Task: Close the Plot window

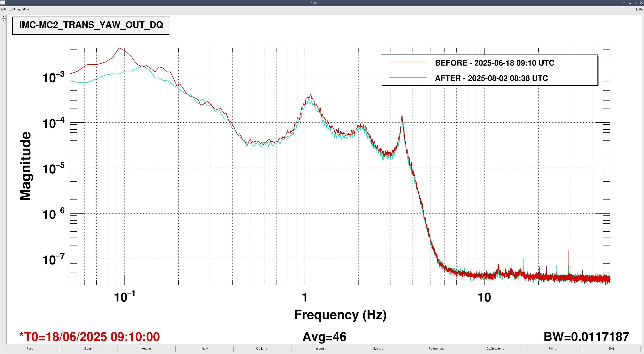Action: 641,3
